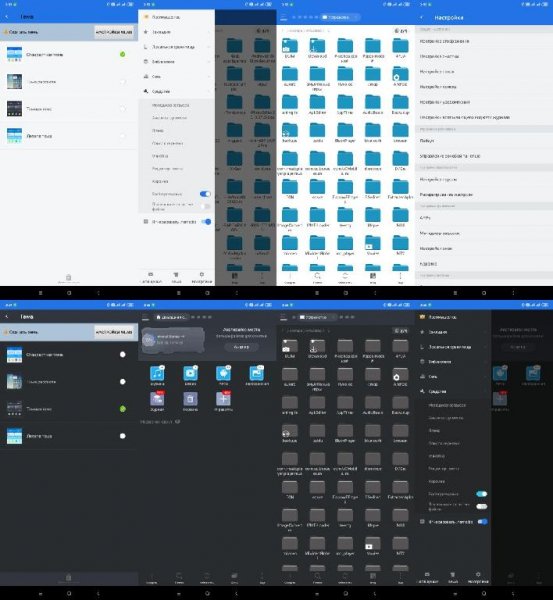Expand Библиотеки chevron in dark drawer
Screen dimensions: 553x600
point(486,362)
